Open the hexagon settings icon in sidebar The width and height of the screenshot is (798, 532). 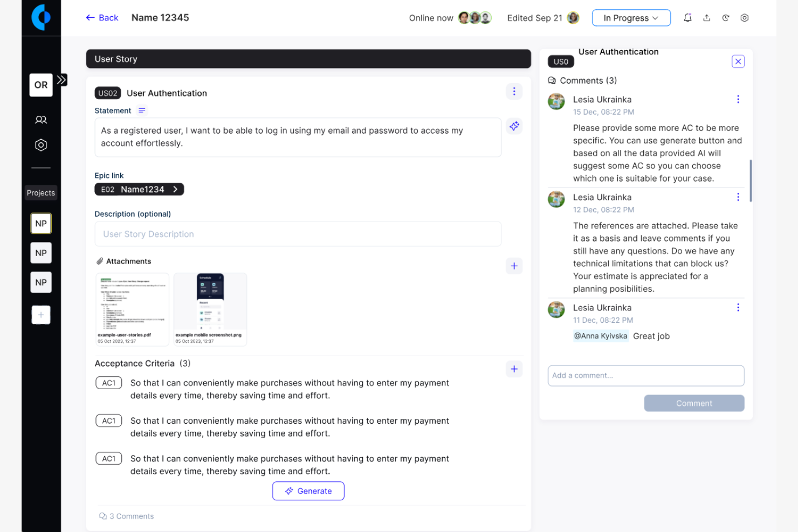click(41, 145)
